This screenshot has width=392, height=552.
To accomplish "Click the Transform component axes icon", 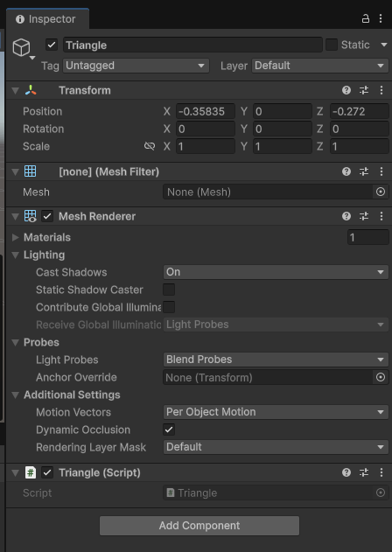I will 31,90.
